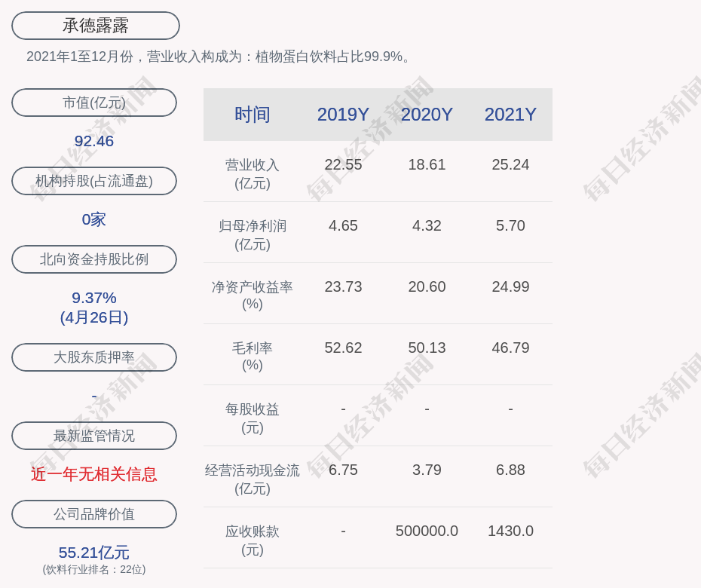Select 2020Y net profit 4.32
The height and width of the screenshot is (588, 701).
pos(427,225)
